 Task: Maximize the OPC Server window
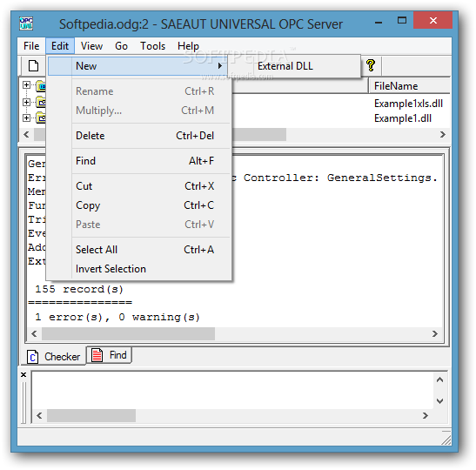pyautogui.click(x=402, y=21)
